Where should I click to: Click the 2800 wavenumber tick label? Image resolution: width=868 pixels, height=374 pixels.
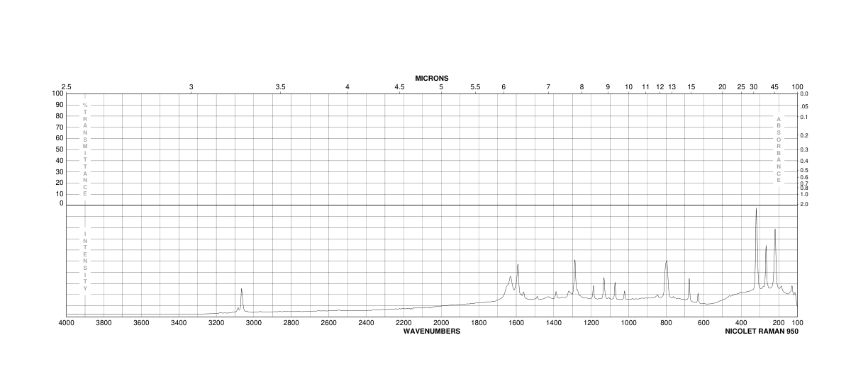(x=291, y=323)
